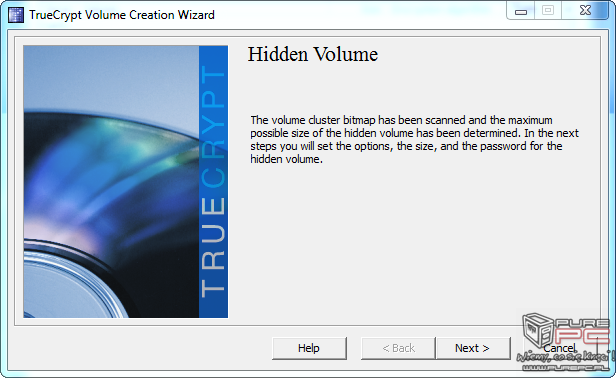Click the TrueCrypt title bar icon

tap(16, 15)
